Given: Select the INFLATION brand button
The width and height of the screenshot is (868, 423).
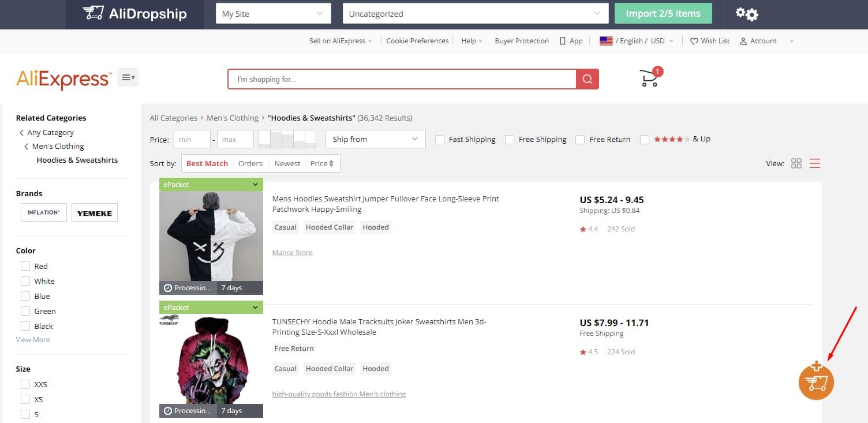Looking at the screenshot, I should click(x=44, y=212).
